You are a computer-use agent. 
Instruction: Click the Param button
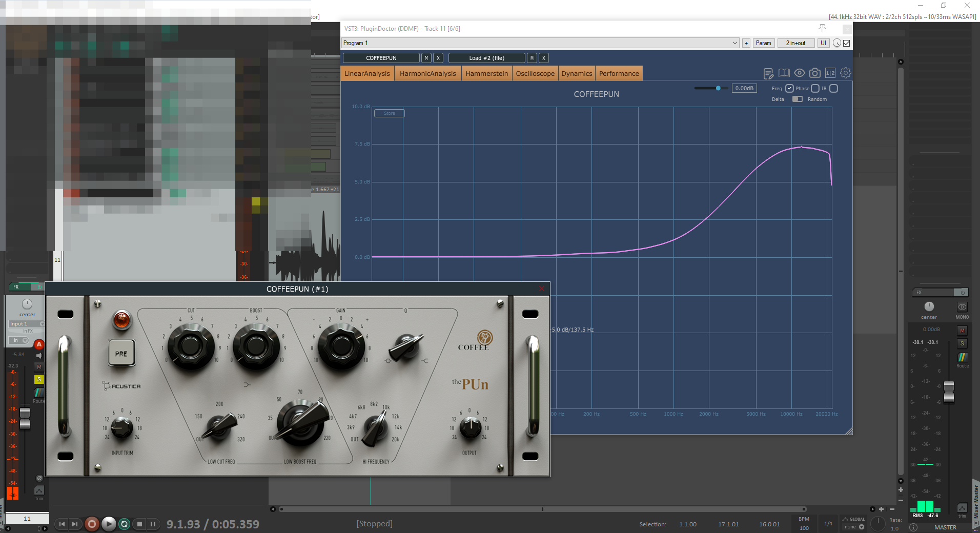[763, 43]
